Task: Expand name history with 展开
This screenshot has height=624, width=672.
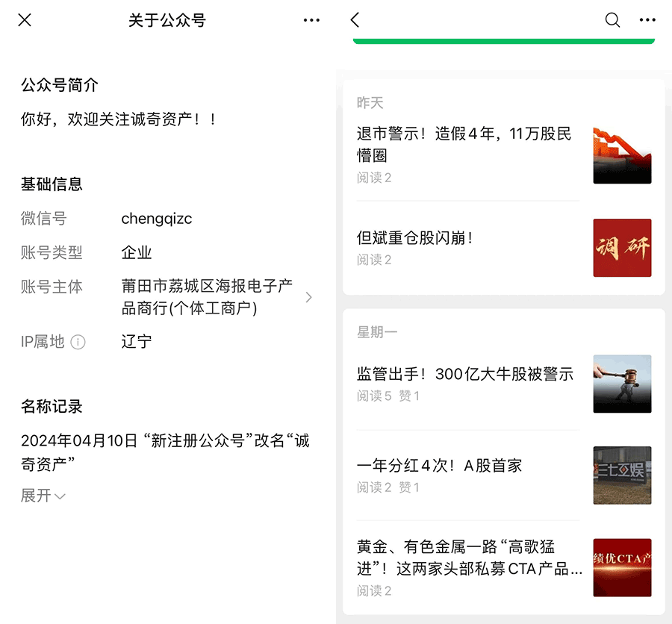Action: pos(43,496)
